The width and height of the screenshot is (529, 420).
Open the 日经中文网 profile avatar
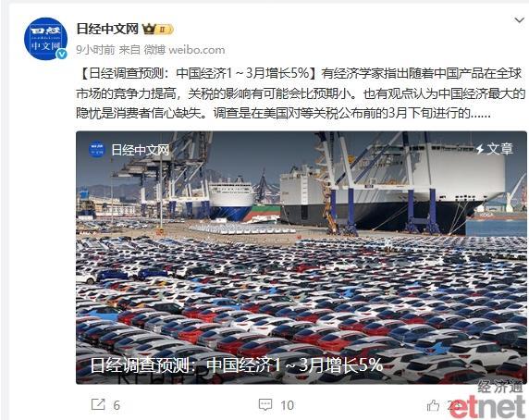[45, 39]
